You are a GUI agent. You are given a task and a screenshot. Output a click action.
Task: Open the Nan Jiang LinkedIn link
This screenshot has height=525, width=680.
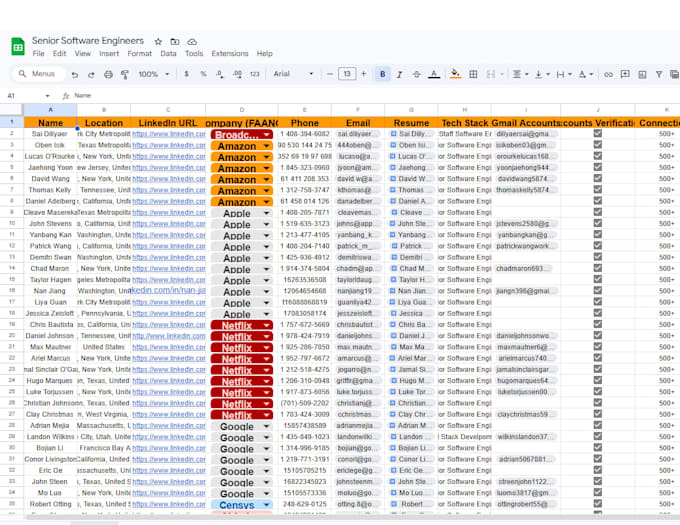pos(168,290)
